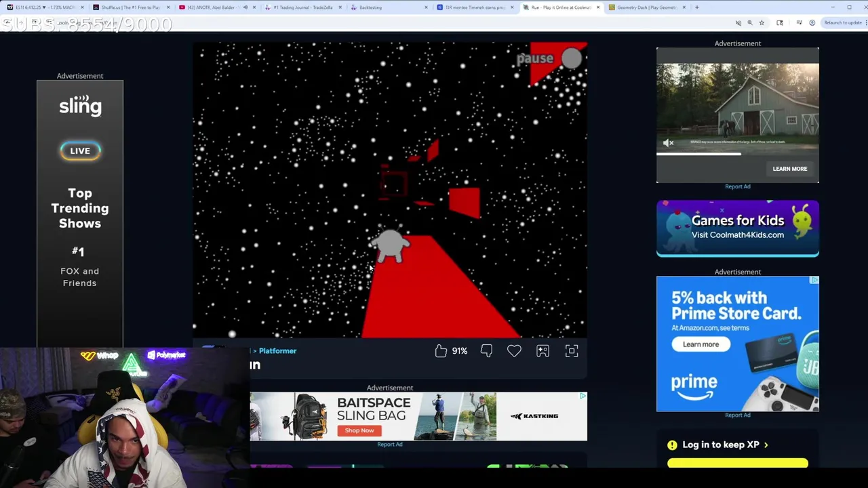This screenshot has width=868, height=488.
Task: Close the Backtesting browser tab
Action: click(x=426, y=7)
